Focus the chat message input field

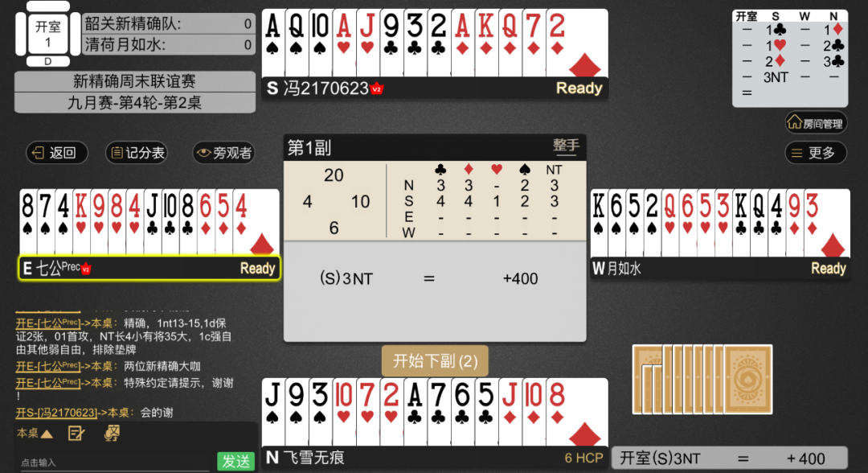(115, 463)
